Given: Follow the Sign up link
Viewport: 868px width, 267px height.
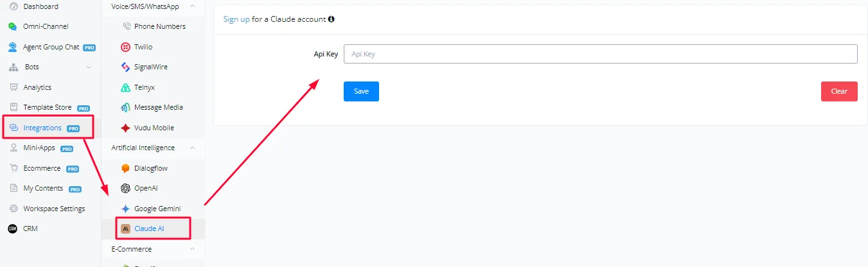Looking at the screenshot, I should tap(236, 19).
